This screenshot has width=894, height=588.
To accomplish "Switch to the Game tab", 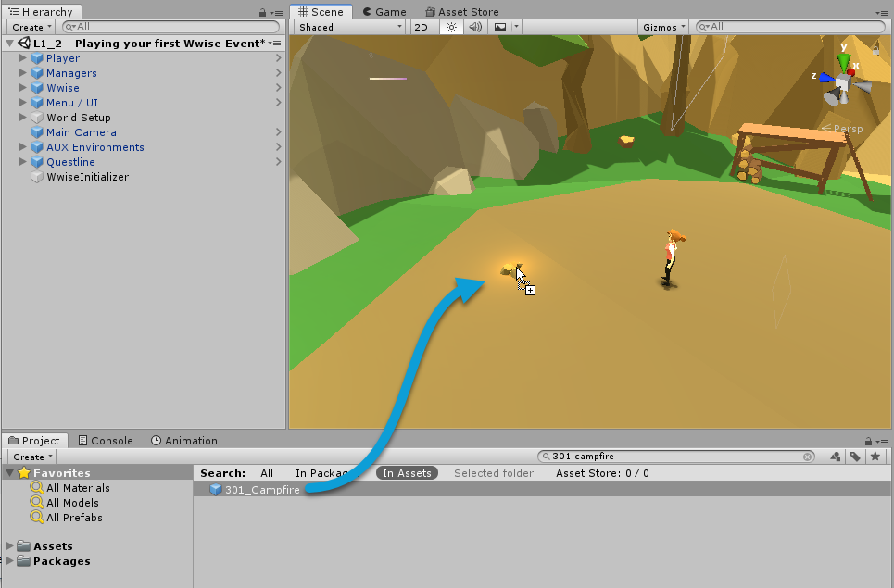I will point(384,12).
